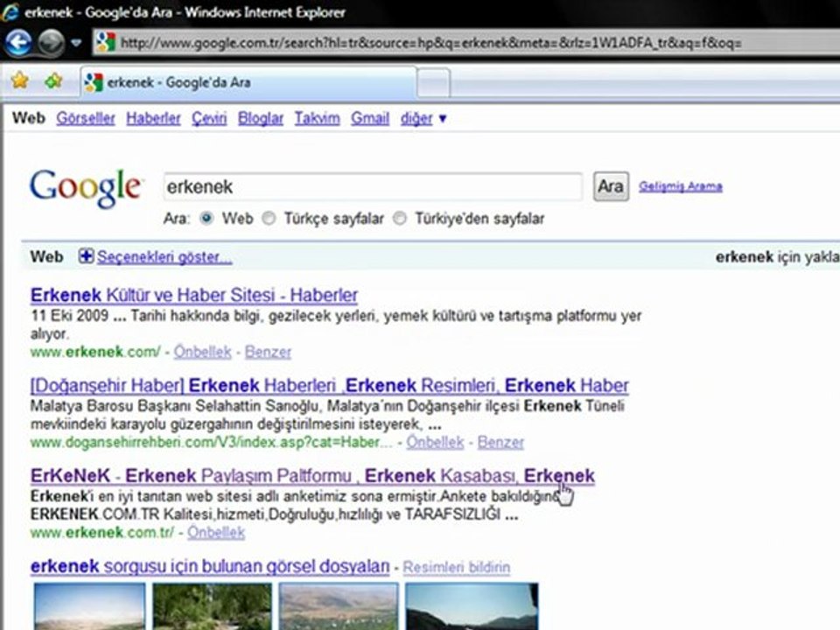Screen dimensions: 840x630
Task: Expand the 'diğer' dropdown menu
Action: click(x=423, y=118)
